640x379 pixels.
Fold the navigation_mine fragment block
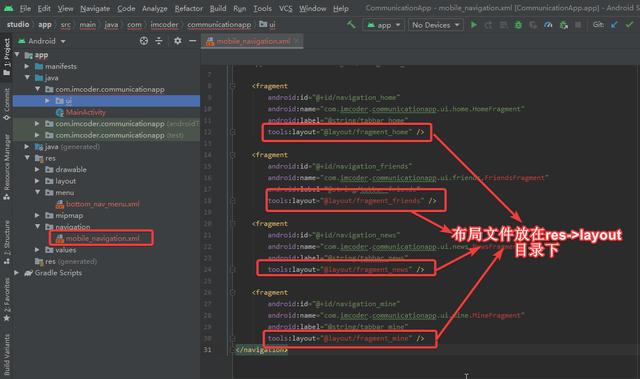coord(233,293)
